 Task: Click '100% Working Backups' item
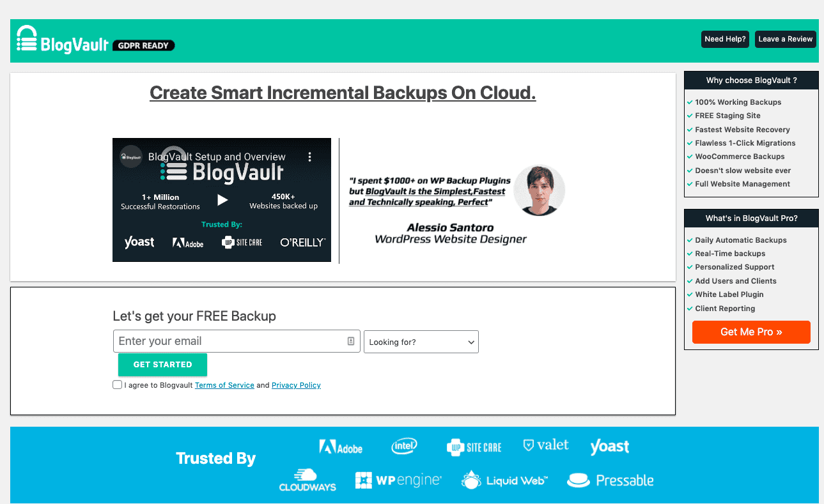coord(738,102)
